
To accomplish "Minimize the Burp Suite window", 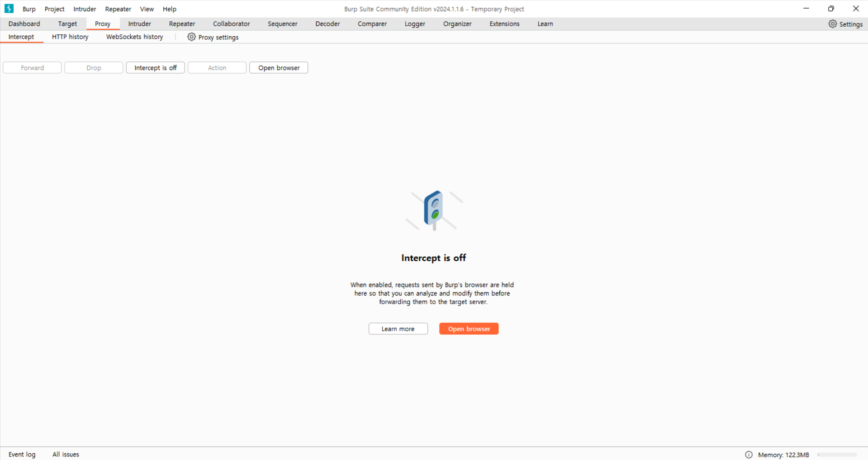I will click(806, 9).
